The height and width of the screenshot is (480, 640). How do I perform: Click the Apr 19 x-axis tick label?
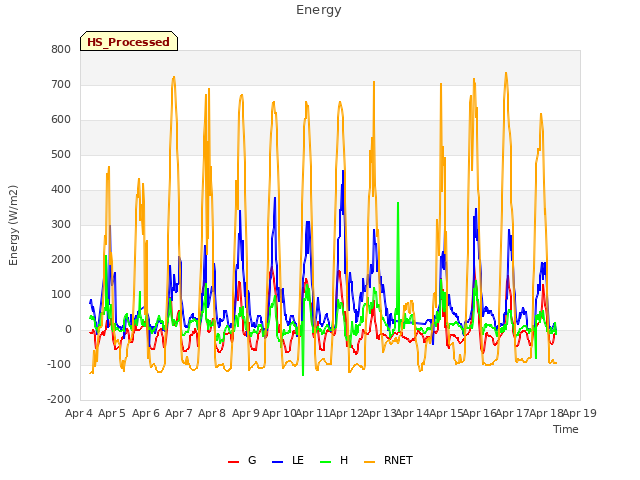coord(580,413)
